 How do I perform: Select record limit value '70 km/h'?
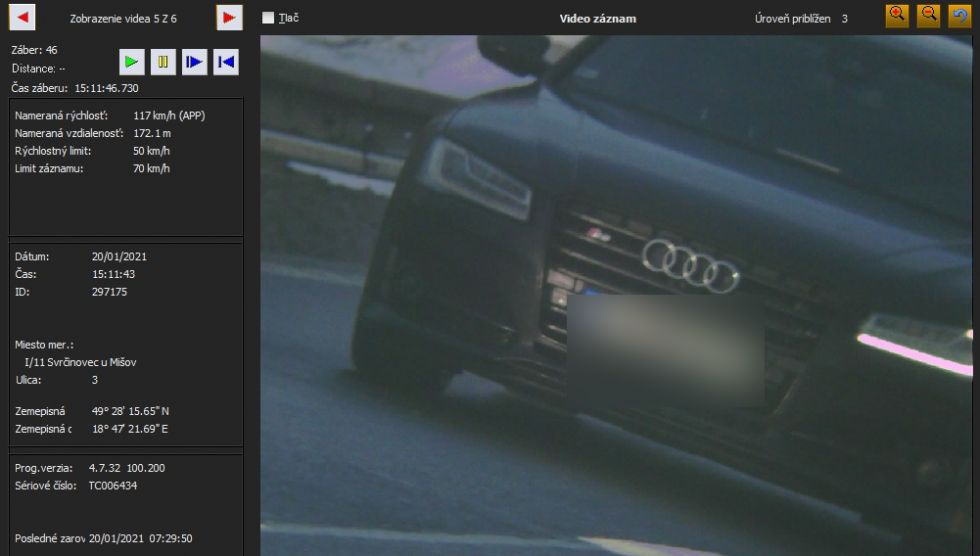pos(151,168)
